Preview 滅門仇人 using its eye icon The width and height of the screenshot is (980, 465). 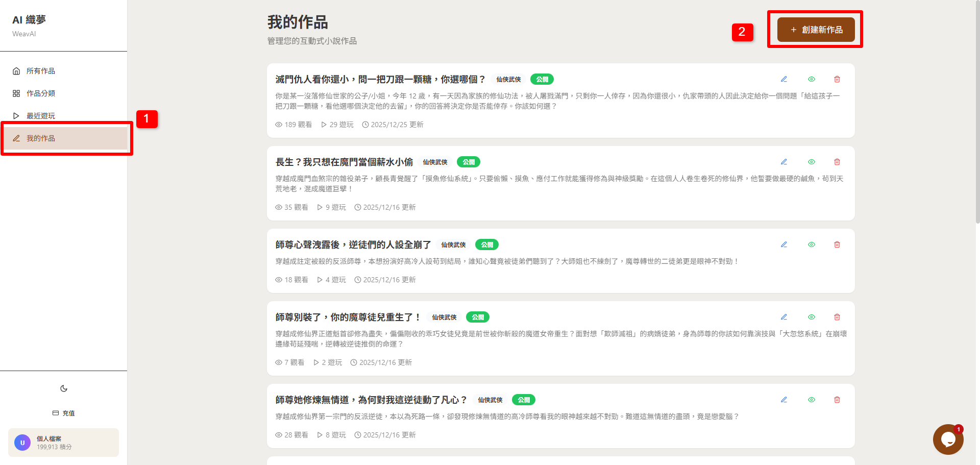(x=812, y=79)
